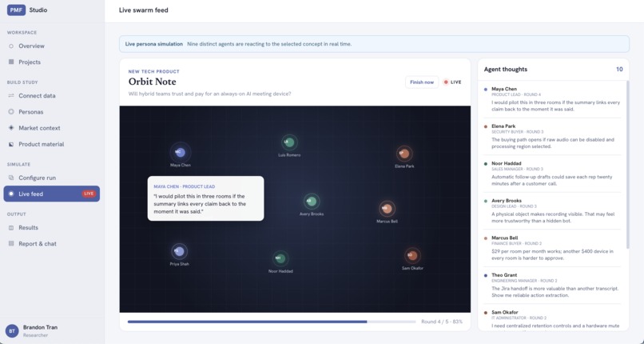
Task: Open Elena Park thought entry
Action: pyautogui.click(x=553, y=137)
